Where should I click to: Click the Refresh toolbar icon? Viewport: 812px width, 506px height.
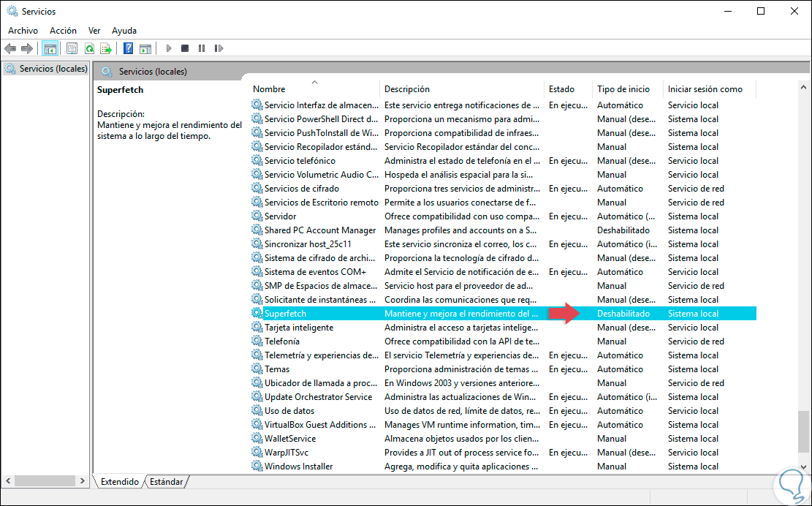point(90,49)
